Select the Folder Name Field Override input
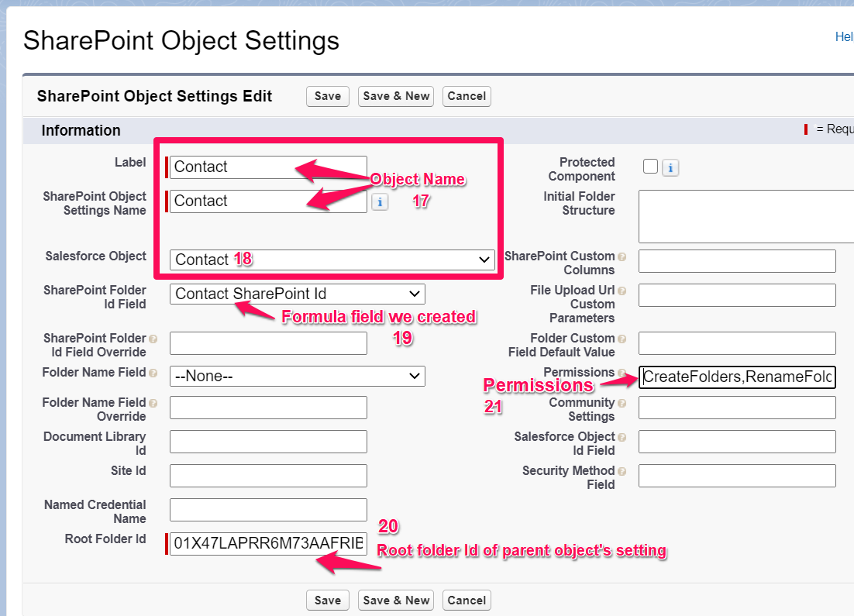 click(x=268, y=408)
